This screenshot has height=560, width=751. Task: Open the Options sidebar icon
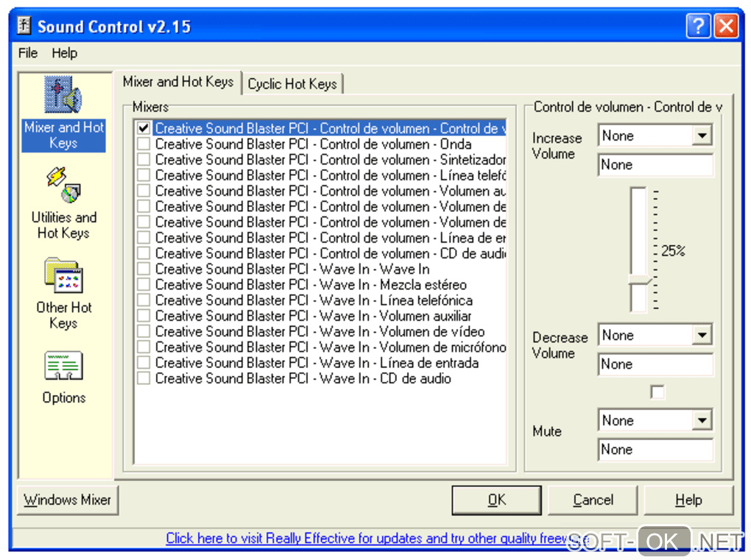64,378
